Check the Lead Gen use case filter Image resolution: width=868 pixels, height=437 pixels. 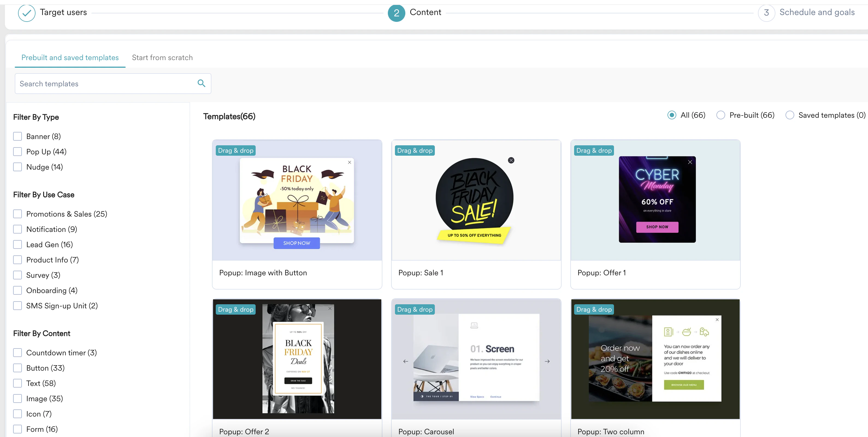pos(17,245)
